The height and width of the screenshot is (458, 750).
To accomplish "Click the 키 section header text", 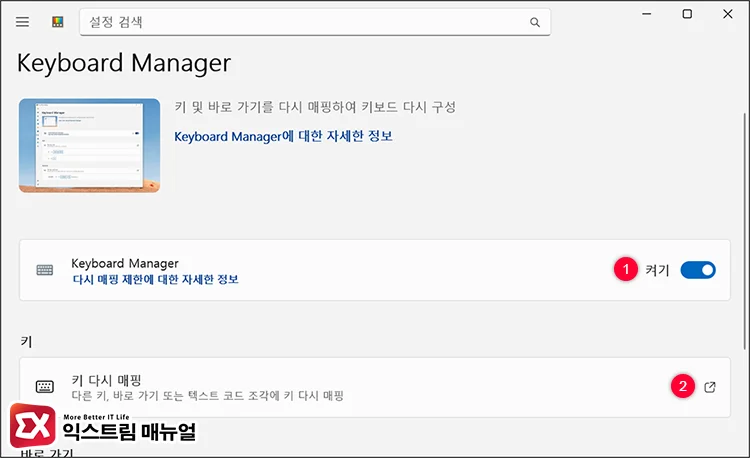I will [x=26, y=341].
